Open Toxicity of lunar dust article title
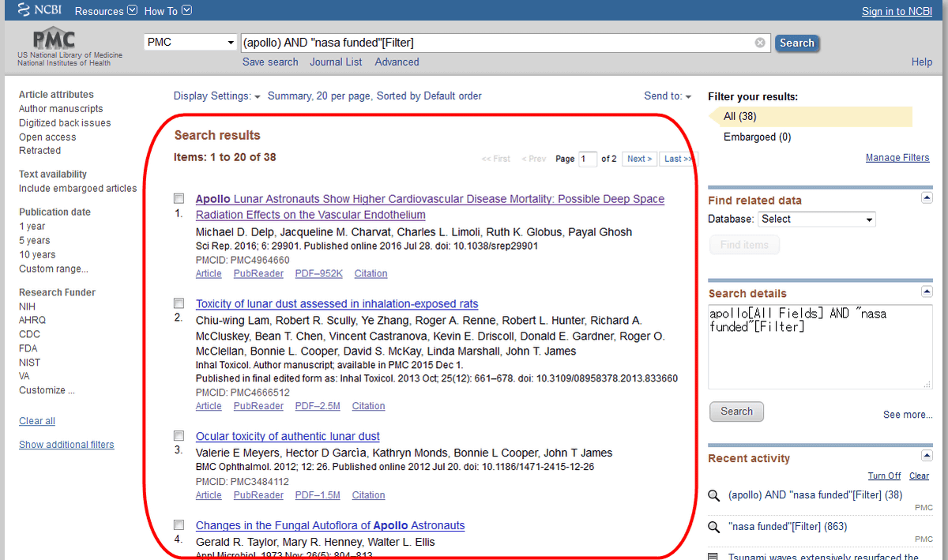This screenshot has height=560, width=948. pyautogui.click(x=337, y=304)
